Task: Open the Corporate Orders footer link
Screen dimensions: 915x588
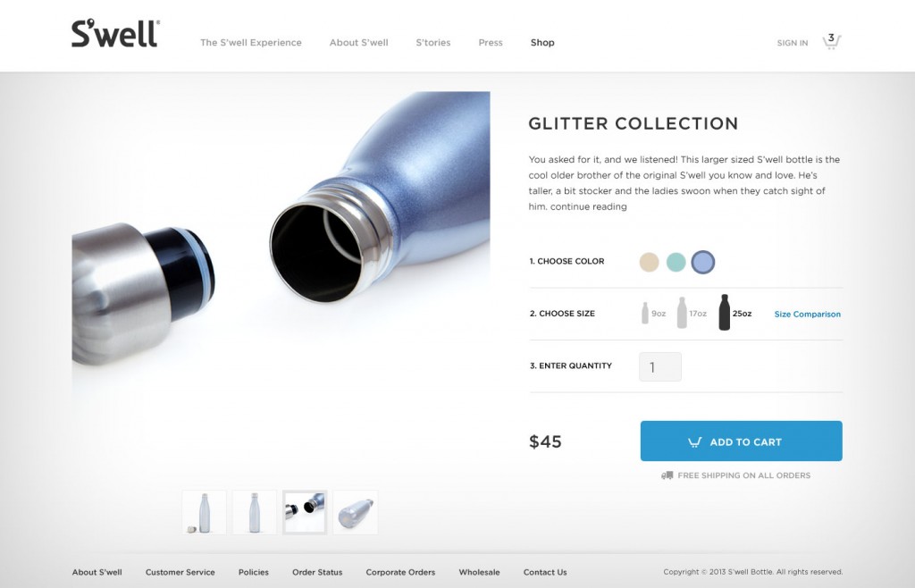Action: click(x=400, y=572)
